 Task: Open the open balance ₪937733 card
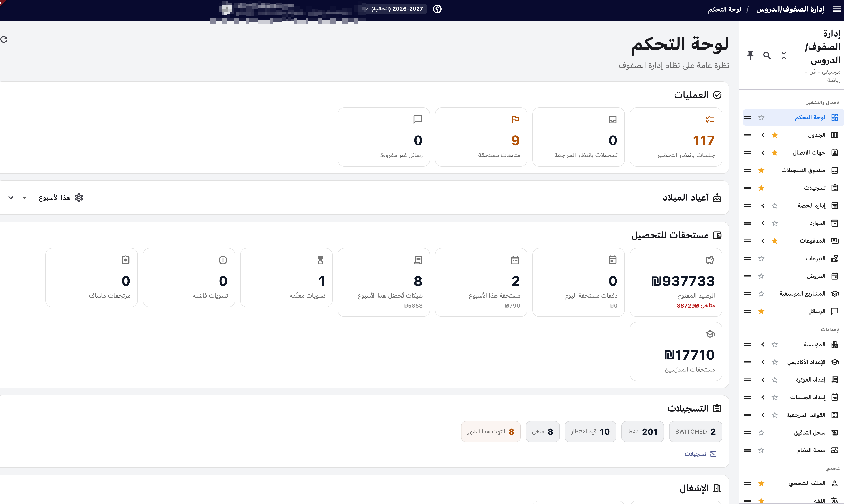(676, 283)
